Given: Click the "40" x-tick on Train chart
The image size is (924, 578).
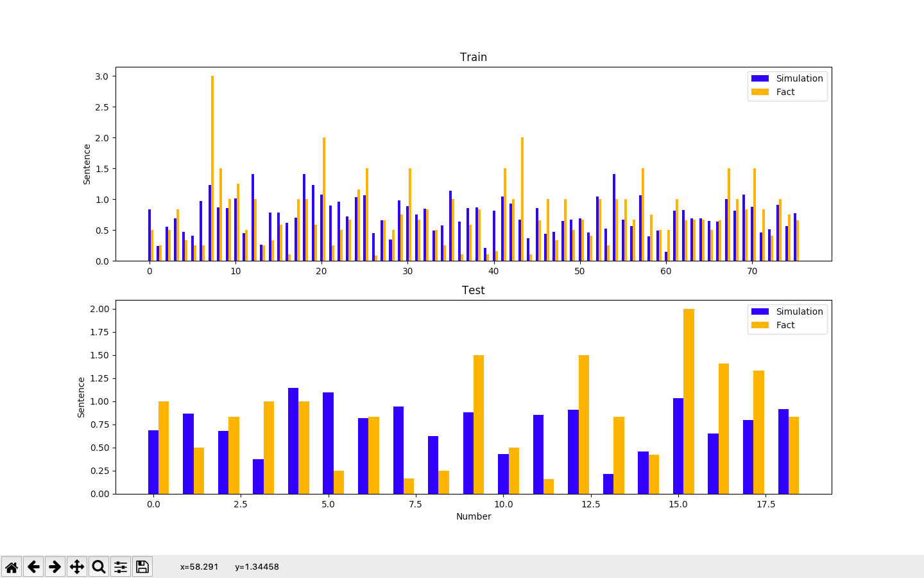Looking at the screenshot, I should click(493, 271).
